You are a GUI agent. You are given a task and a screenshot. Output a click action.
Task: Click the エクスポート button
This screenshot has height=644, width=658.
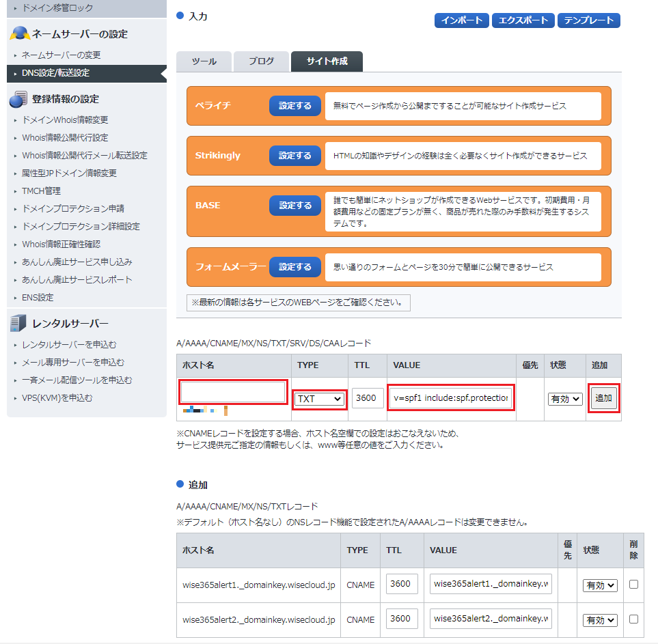(x=523, y=20)
